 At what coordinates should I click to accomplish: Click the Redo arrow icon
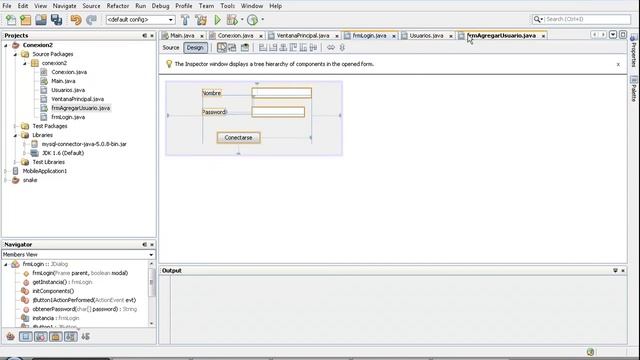pos(91,20)
